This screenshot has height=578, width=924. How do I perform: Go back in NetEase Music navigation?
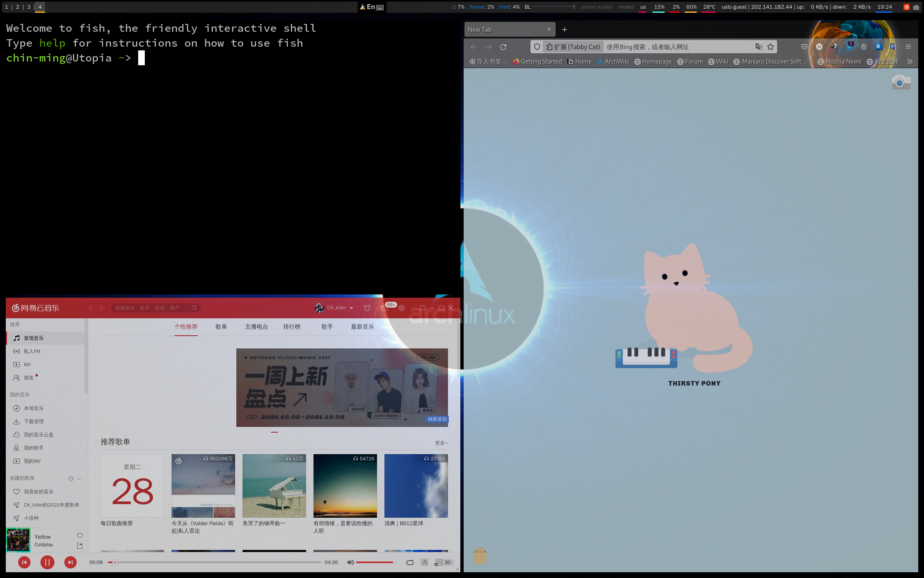coord(91,308)
